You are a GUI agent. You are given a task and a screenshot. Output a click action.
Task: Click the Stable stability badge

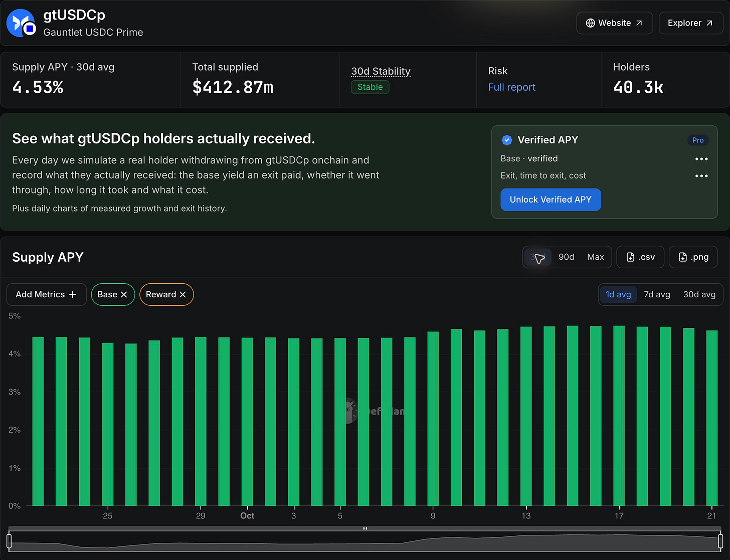370,87
